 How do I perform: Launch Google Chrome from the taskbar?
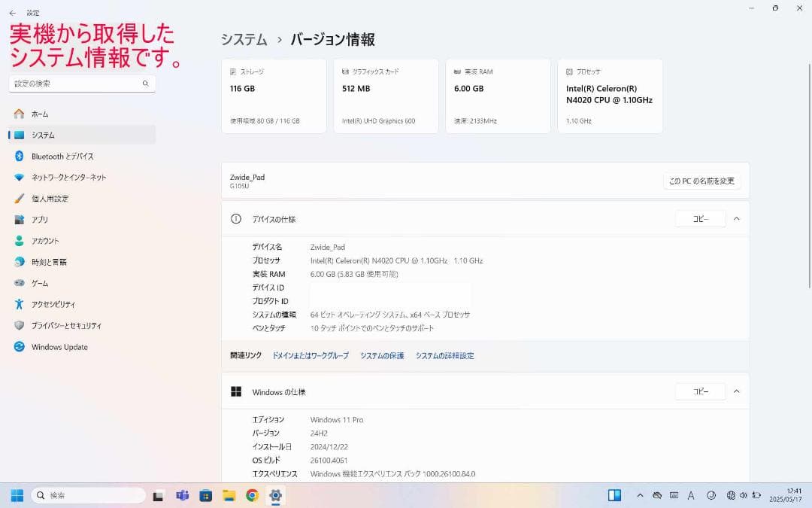251,495
